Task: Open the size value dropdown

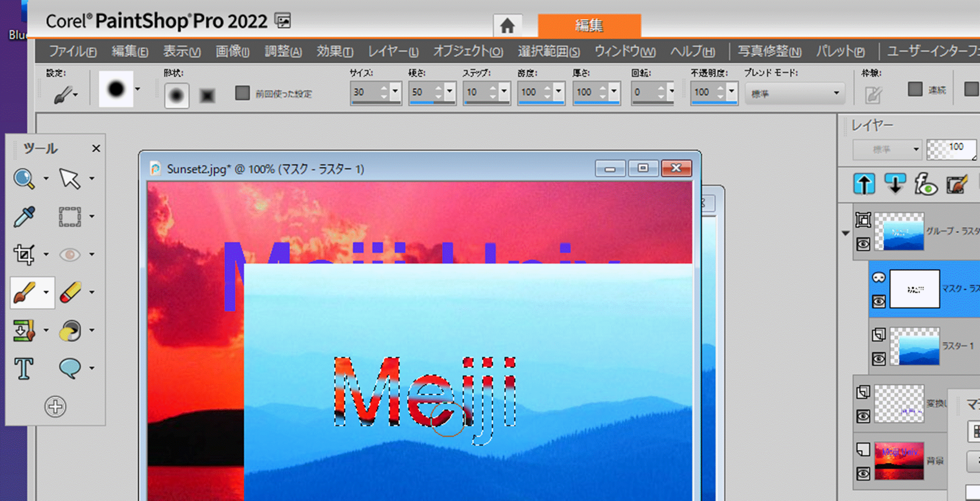Action: point(395,91)
